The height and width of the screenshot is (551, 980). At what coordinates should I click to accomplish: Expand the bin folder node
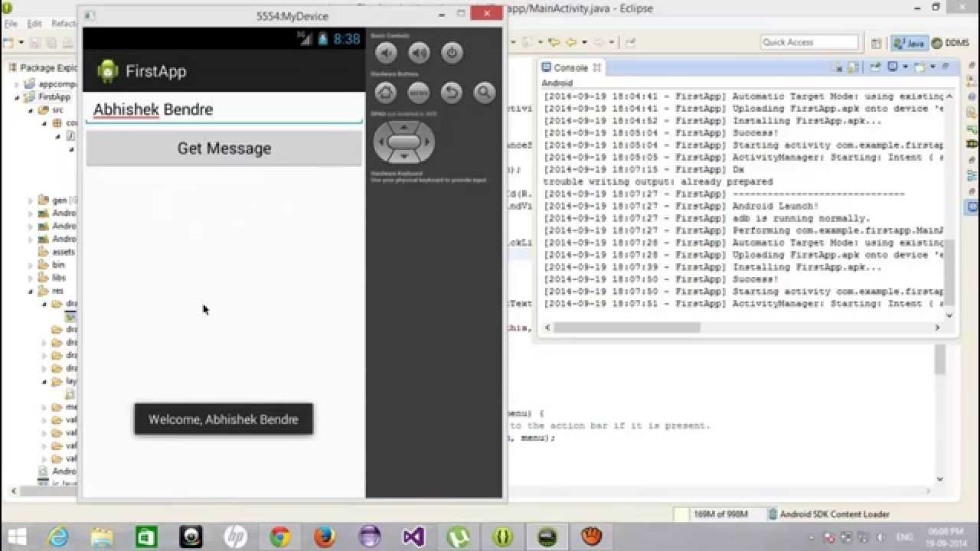[x=31, y=265]
